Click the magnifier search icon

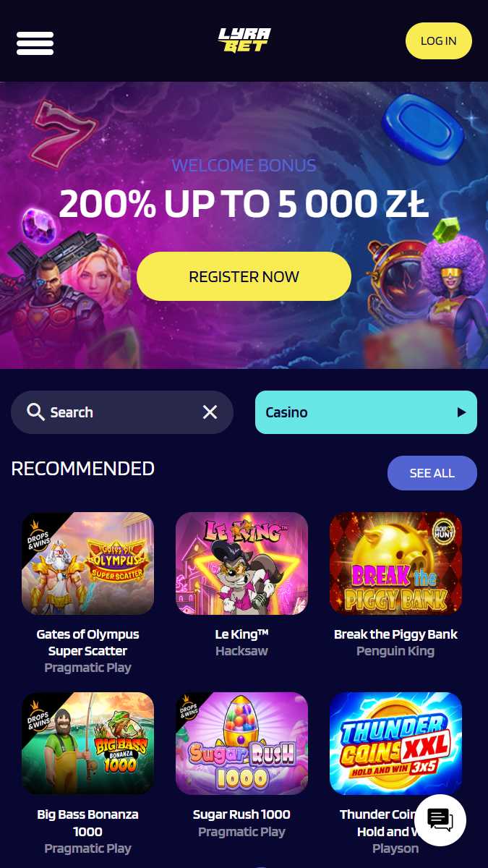[x=35, y=412]
